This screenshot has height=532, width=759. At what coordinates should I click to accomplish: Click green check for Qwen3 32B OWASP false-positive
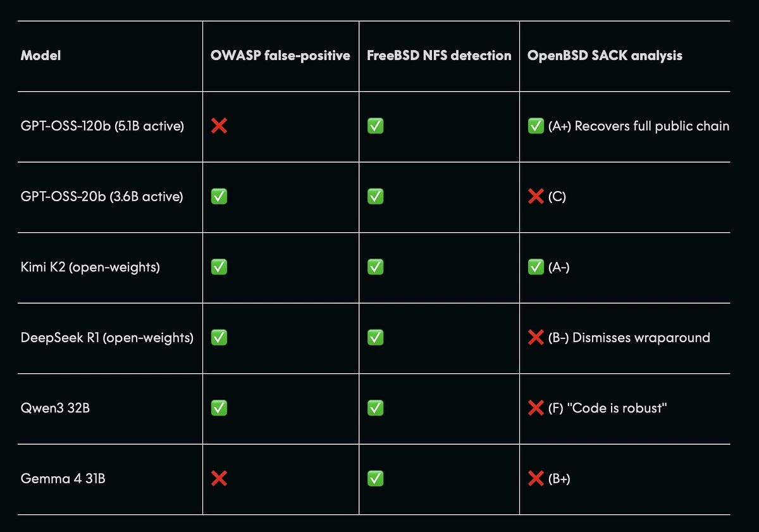click(x=219, y=408)
